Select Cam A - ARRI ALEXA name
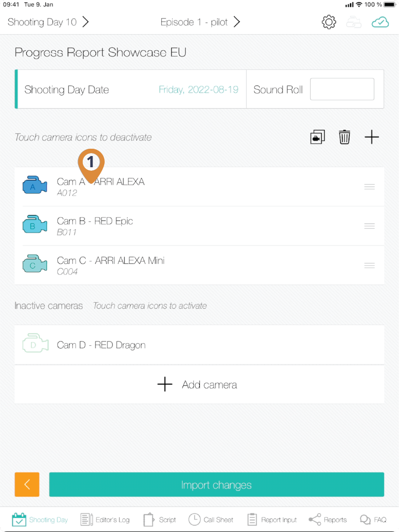 101,181
